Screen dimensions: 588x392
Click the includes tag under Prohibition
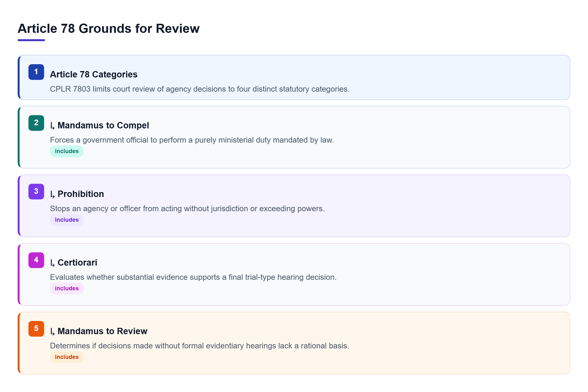[x=67, y=220]
